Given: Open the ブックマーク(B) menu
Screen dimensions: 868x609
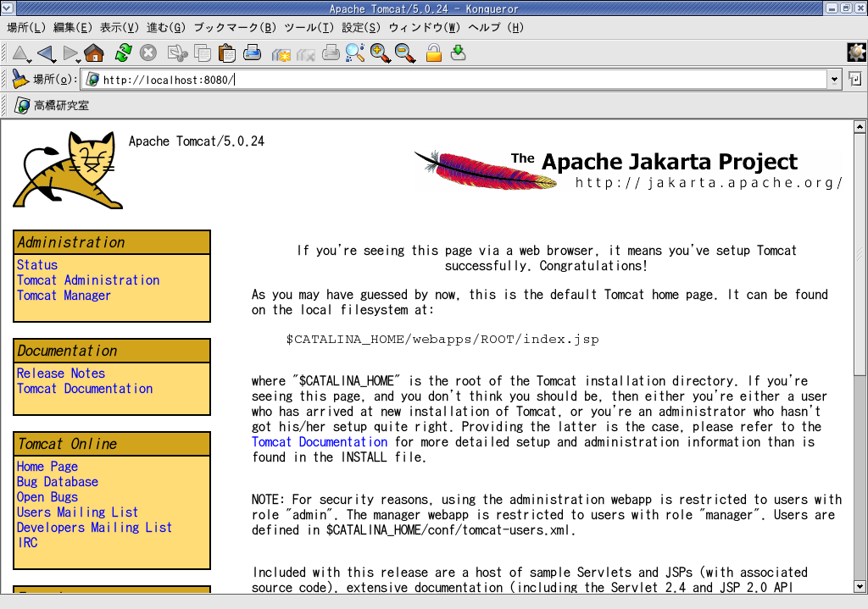Looking at the screenshot, I should coord(235,28).
